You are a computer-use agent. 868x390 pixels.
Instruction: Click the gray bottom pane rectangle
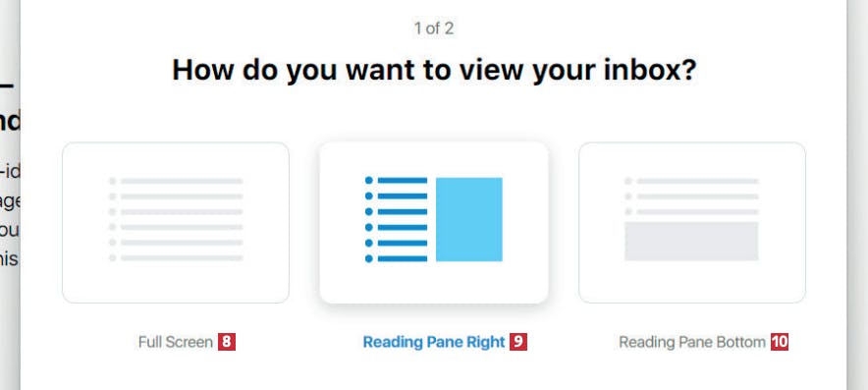point(691,241)
